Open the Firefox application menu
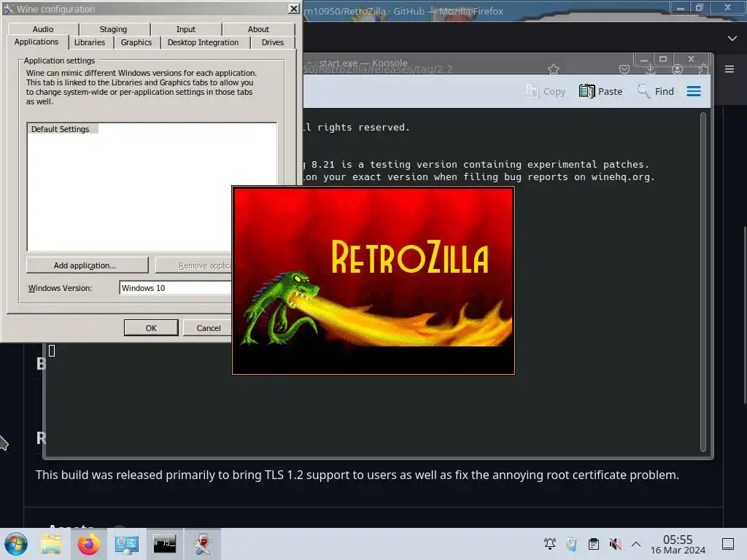The width and height of the screenshot is (747, 560). [x=729, y=69]
